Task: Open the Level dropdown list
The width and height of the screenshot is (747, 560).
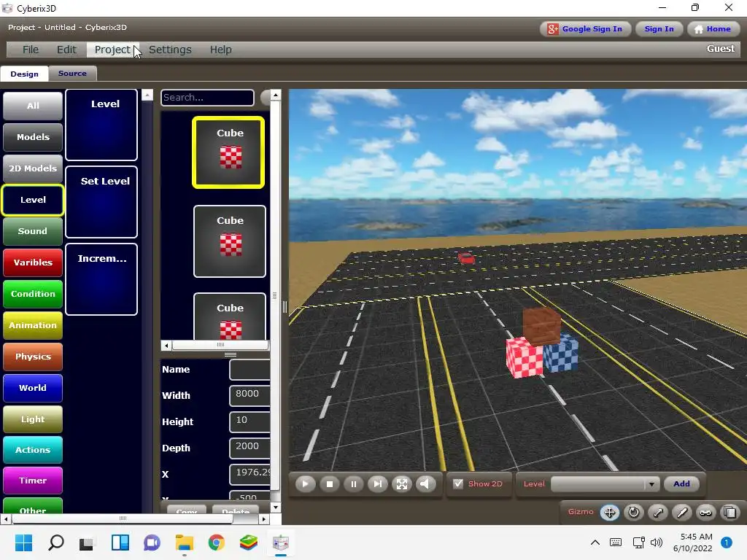Action: click(605, 484)
